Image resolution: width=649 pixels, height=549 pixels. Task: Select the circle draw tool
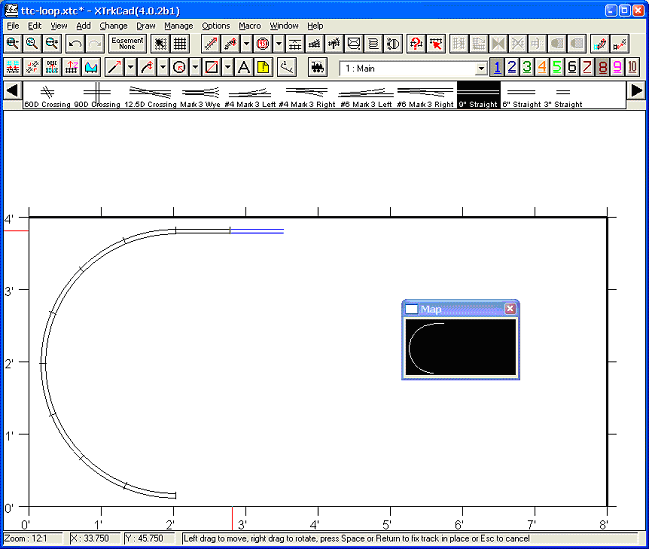tap(179, 67)
